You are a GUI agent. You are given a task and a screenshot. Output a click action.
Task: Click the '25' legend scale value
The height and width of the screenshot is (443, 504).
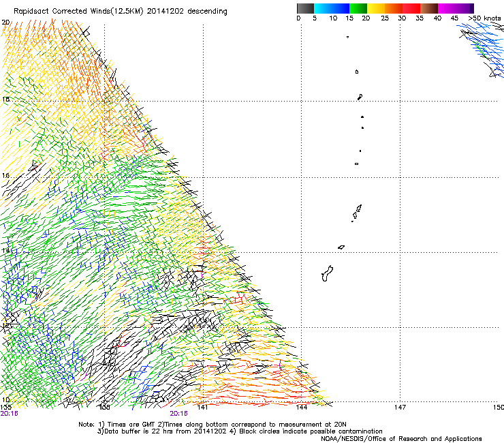click(385, 18)
